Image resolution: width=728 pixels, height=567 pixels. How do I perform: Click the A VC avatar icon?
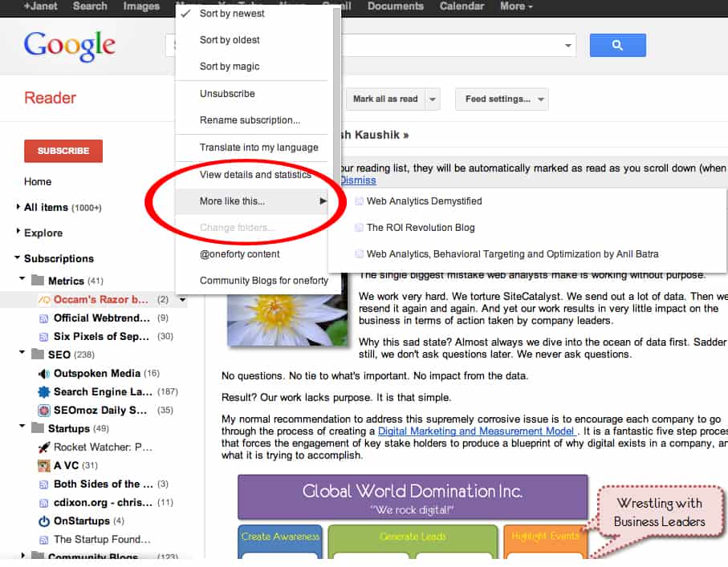pyautogui.click(x=43, y=465)
